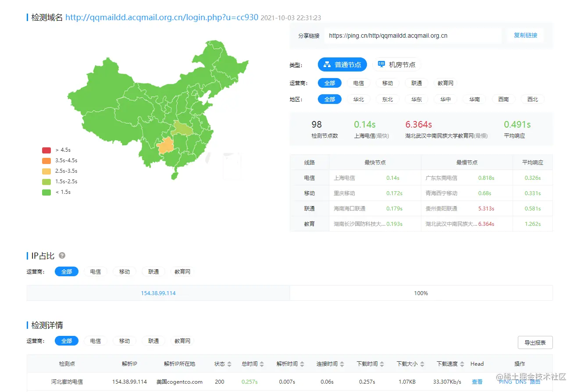The height and width of the screenshot is (392, 577).
Task: Filter top 运营商 by 联通
Action: coord(417,83)
